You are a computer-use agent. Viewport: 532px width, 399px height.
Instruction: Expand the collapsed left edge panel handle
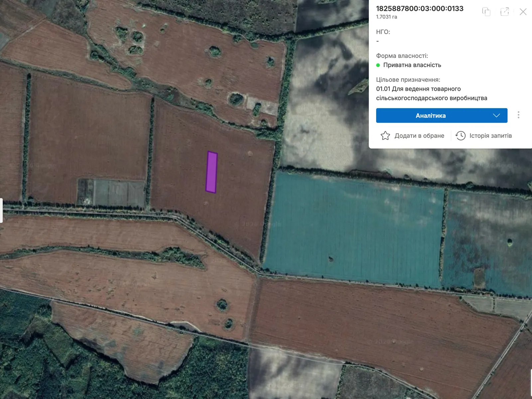click(x=1, y=210)
